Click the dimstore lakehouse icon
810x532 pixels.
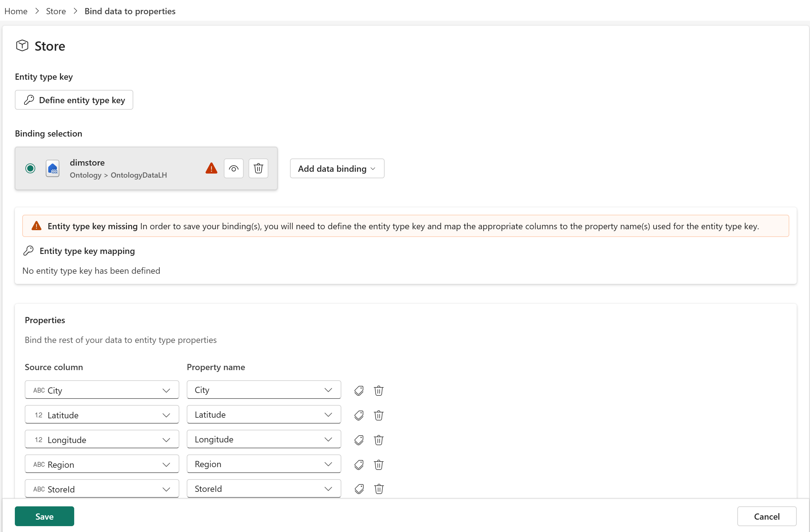coord(53,168)
